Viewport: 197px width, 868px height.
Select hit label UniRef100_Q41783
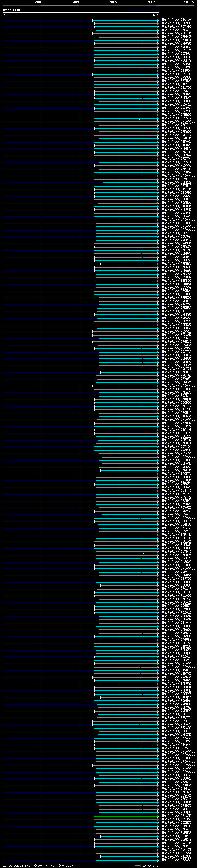click(x=176, y=88)
